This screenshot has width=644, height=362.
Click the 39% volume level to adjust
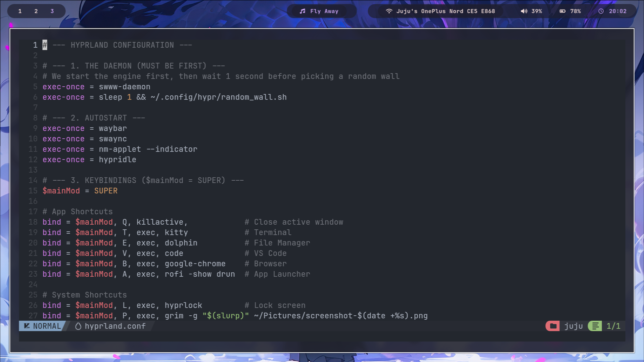coord(536,11)
